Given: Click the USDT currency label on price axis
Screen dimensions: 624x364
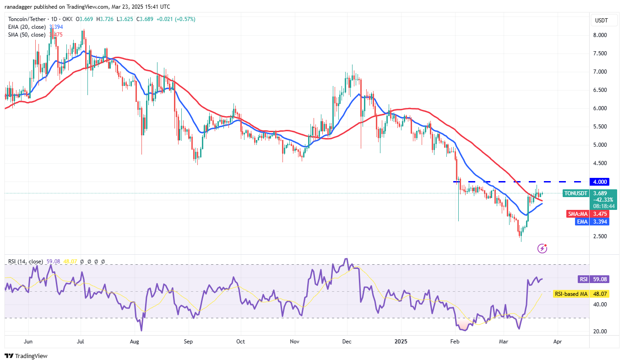Looking at the screenshot, I should (601, 21).
